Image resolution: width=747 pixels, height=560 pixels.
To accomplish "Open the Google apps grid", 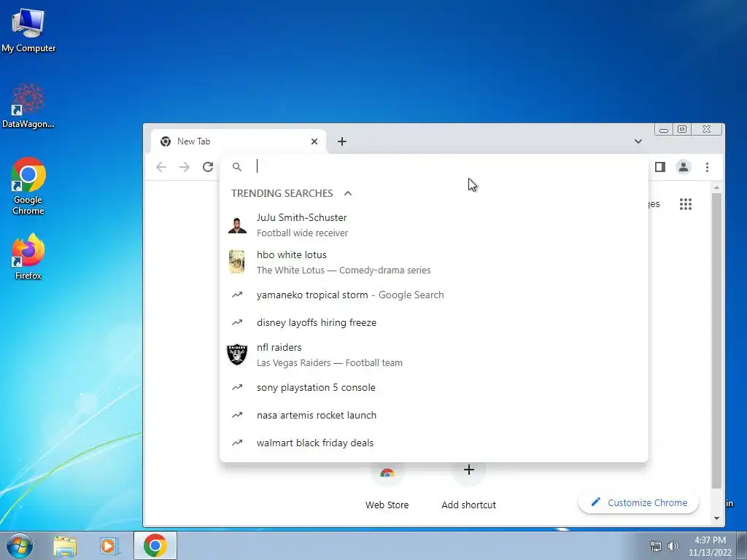I will pyautogui.click(x=686, y=204).
